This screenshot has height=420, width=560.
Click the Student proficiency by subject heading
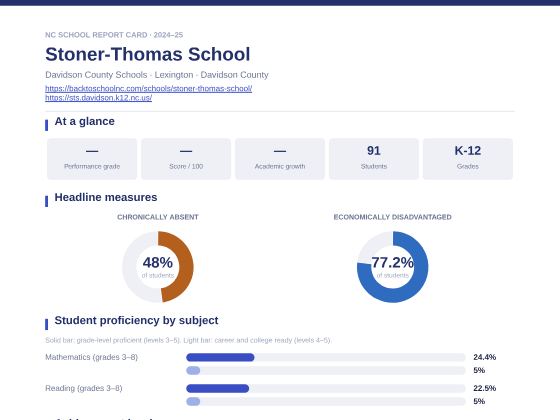click(136, 320)
